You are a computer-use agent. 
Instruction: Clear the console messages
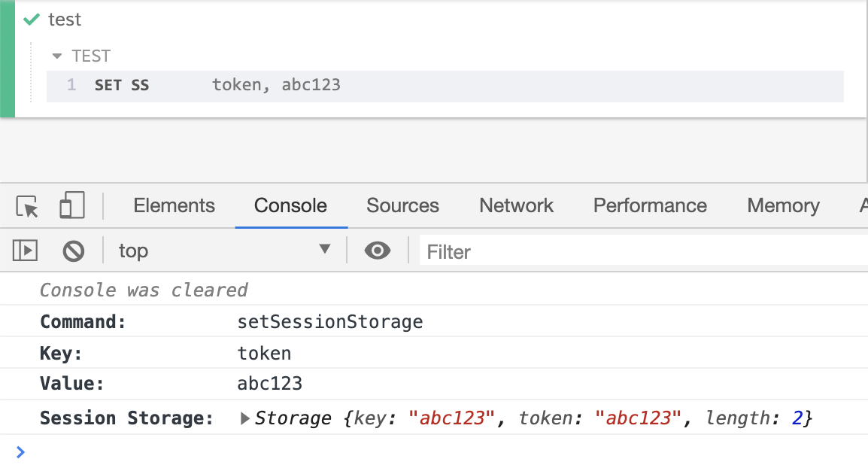click(72, 251)
